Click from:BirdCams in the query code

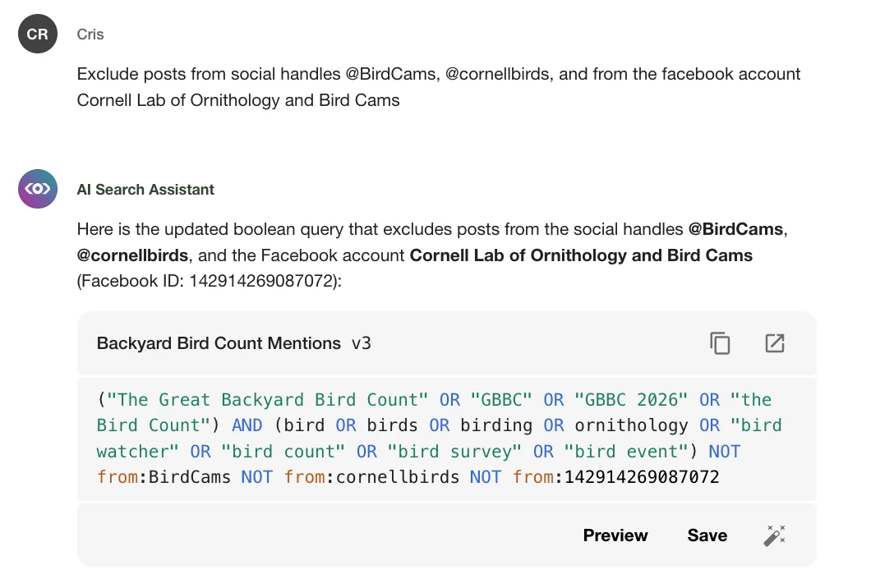[x=164, y=476]
